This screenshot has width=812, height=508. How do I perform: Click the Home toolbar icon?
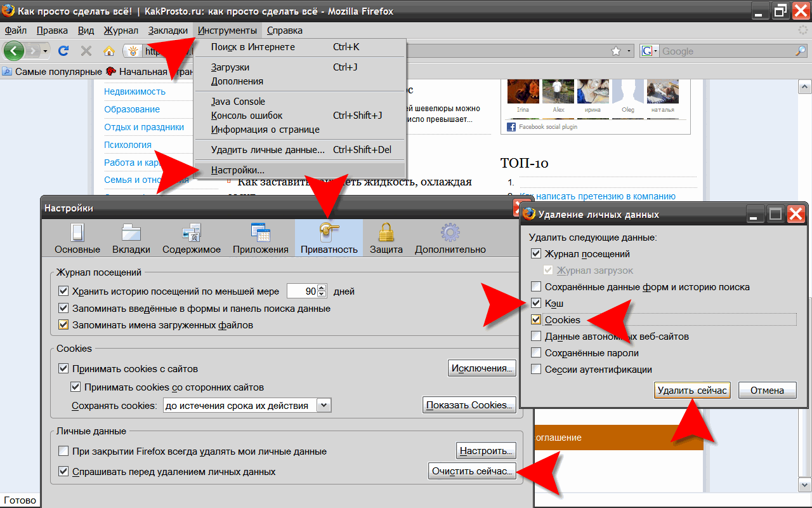coord(109,51)
